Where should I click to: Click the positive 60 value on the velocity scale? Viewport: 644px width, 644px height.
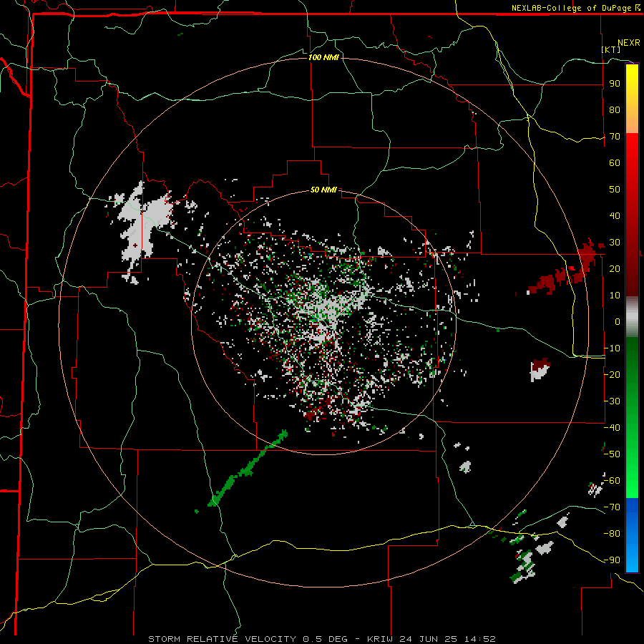point(615,162)
